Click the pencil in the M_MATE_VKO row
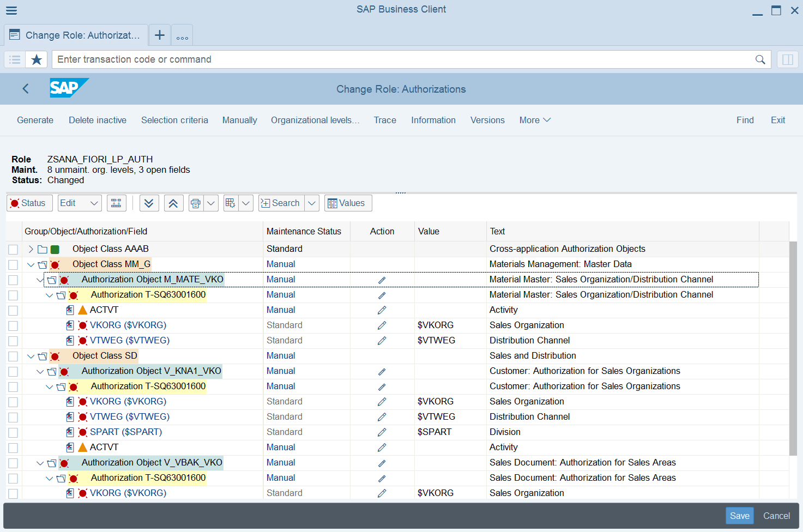Viewport: 803px width, 532px height. coord(382,280)
